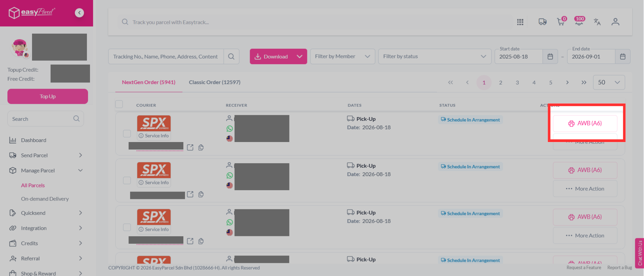Click the delivery truck icon in header
This screenshot has height=276, width=644.
(x=543, y=22)
